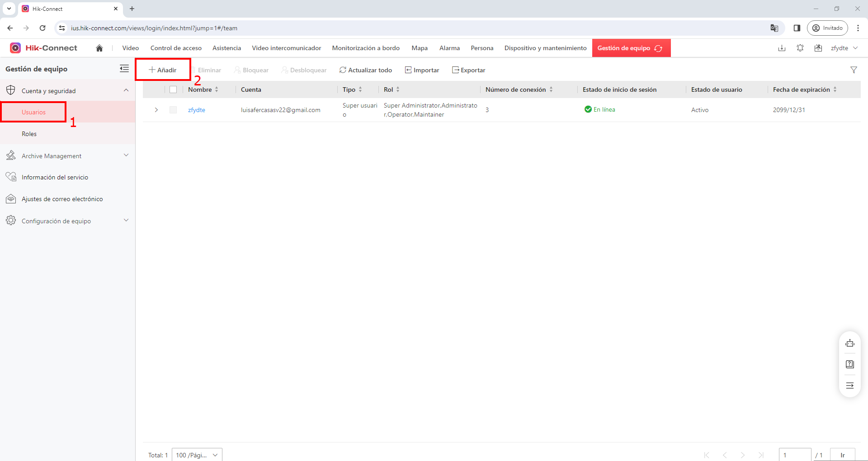The width and height of the screenshot is (868, 461).
Task: Click the Añadir button
Action: [163, 70]
